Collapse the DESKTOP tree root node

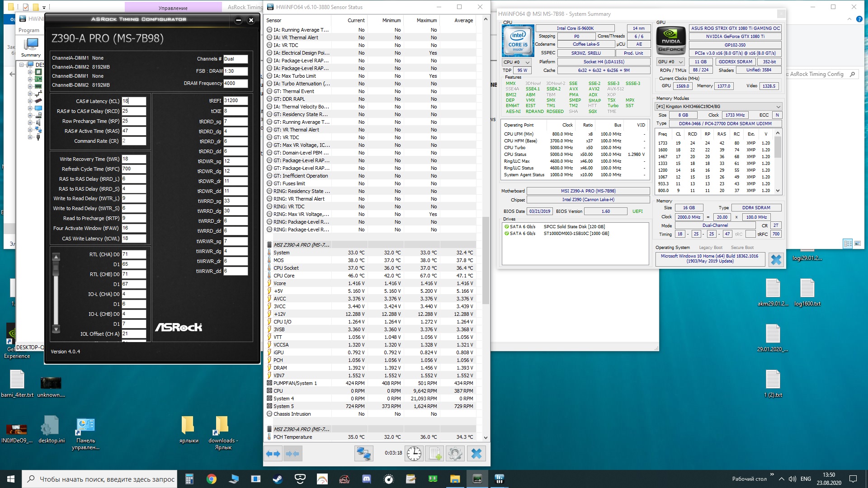21,65
